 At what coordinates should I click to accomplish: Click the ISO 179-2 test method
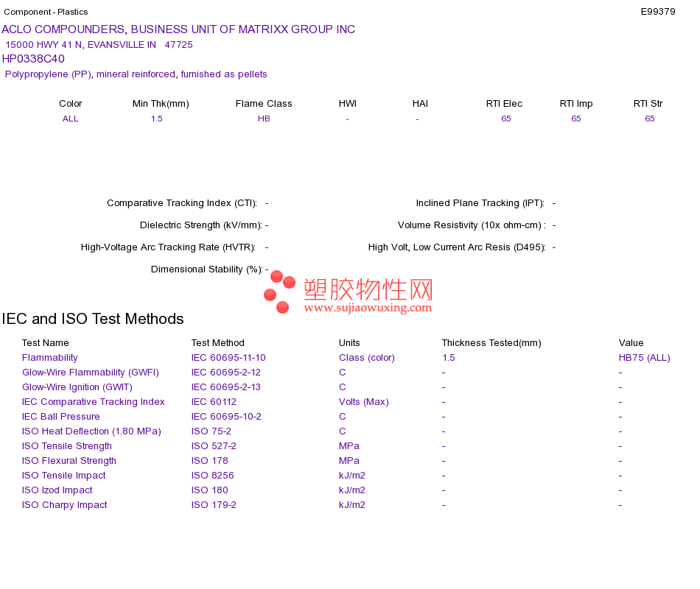click(214, 505)
